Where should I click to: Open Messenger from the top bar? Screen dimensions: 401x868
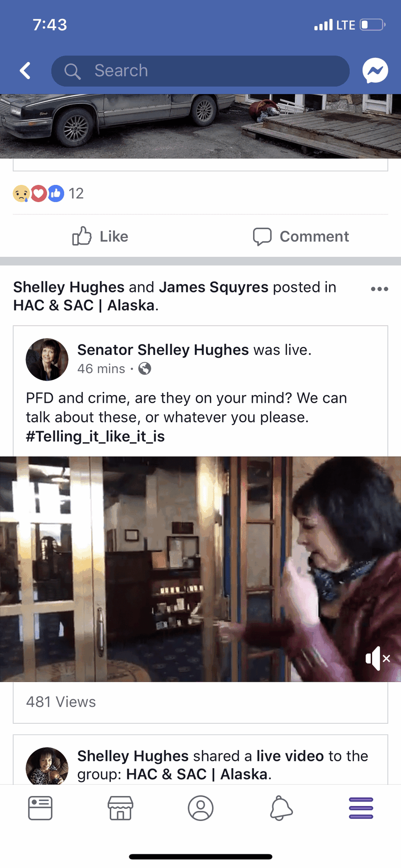coord(375,71)
